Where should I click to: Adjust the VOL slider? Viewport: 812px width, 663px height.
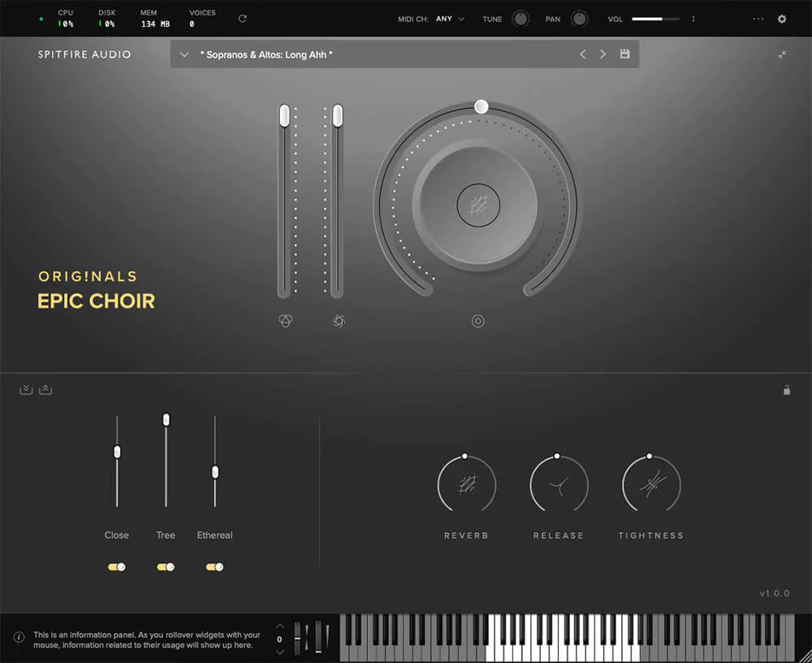[655, 19]
